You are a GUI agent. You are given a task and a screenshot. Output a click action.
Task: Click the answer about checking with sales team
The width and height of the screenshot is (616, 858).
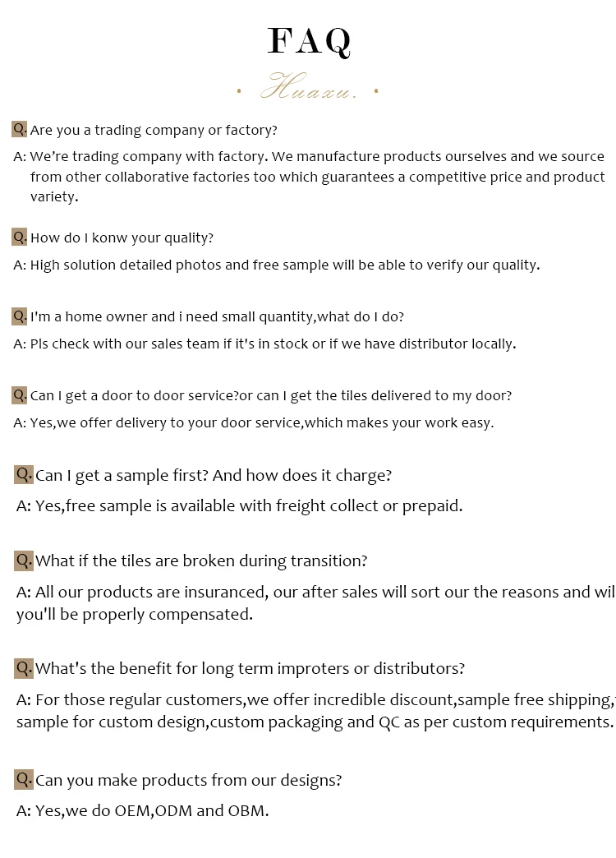[x=265, y=344]
